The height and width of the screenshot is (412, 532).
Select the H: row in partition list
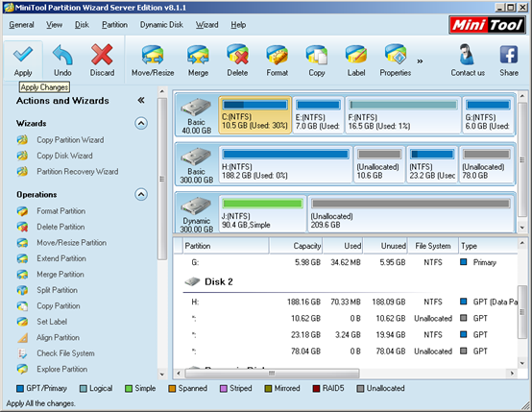click(x=346, y=302)
